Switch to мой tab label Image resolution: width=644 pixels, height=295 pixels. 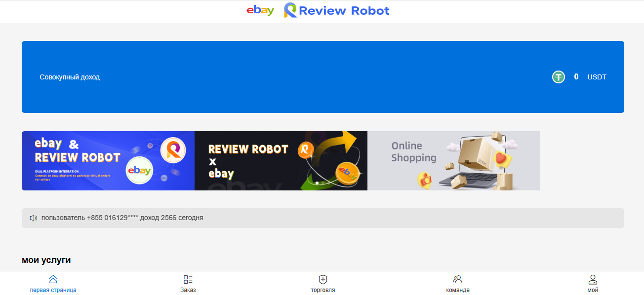coord(593,290)
